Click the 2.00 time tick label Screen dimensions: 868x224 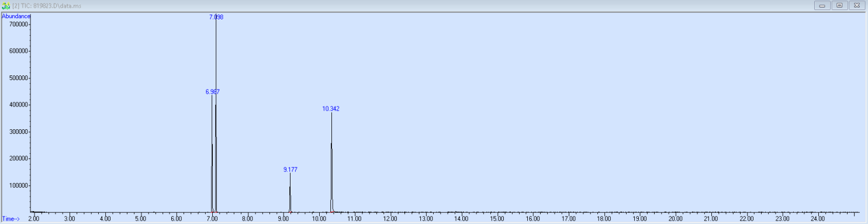(x=34, y=219)
